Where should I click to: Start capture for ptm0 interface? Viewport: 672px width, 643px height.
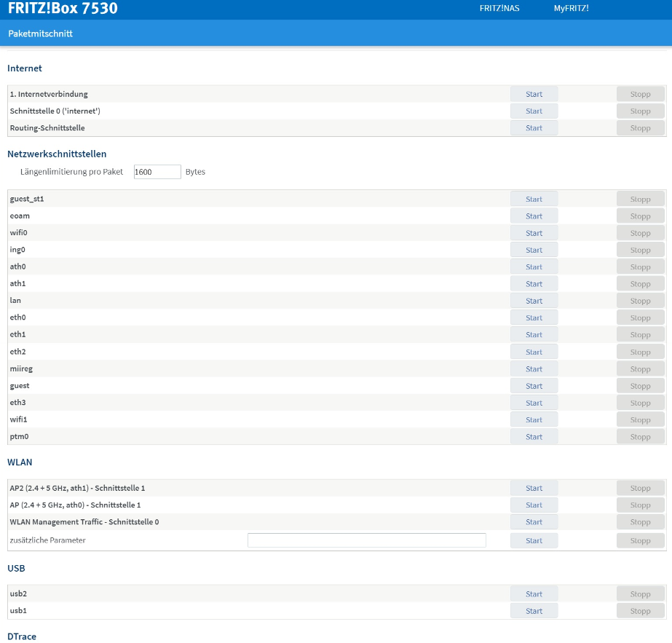click(534, 437)
